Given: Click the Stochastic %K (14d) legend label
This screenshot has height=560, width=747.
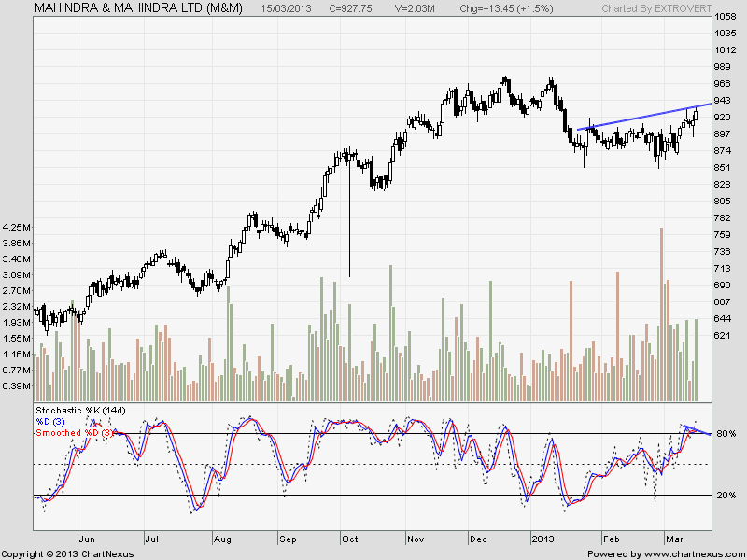Looking at the screenshot, I should (80, 411).
